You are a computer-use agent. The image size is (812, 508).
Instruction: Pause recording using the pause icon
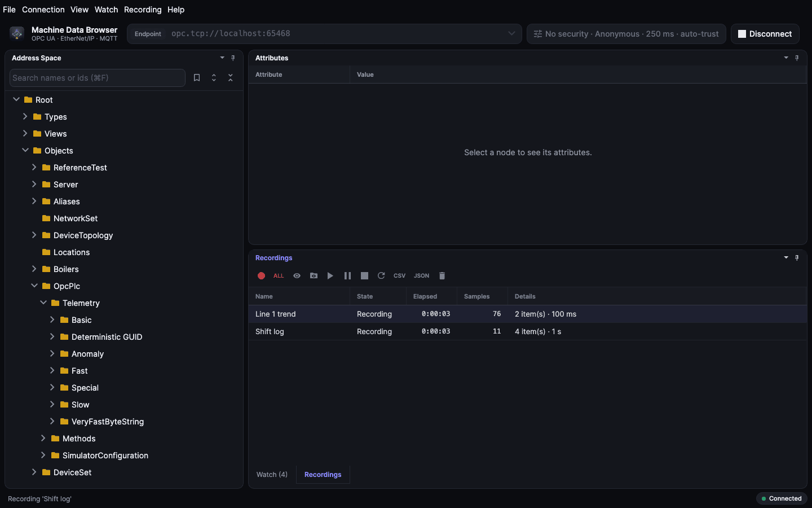pos(347,275)
